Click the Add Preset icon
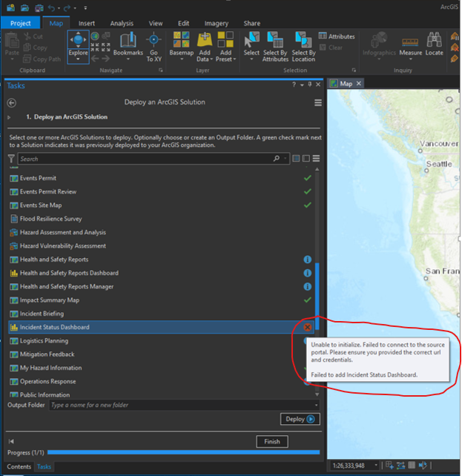 225,40
